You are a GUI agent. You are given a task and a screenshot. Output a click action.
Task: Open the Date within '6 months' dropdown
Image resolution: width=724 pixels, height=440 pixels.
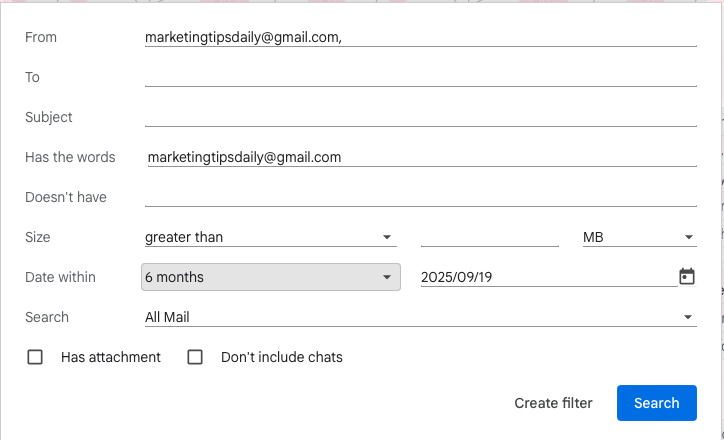(x=270, y=277)
